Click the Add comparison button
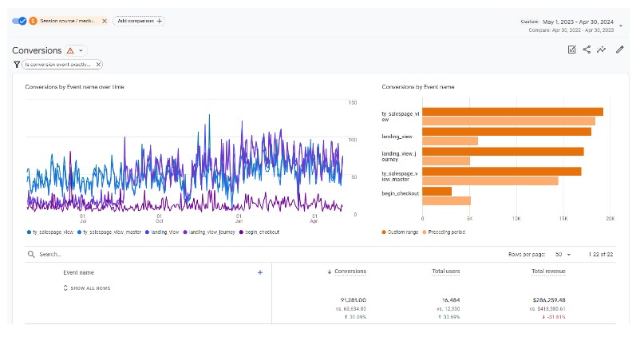This screenshot has width=644, height=337. tap(139, 21)
